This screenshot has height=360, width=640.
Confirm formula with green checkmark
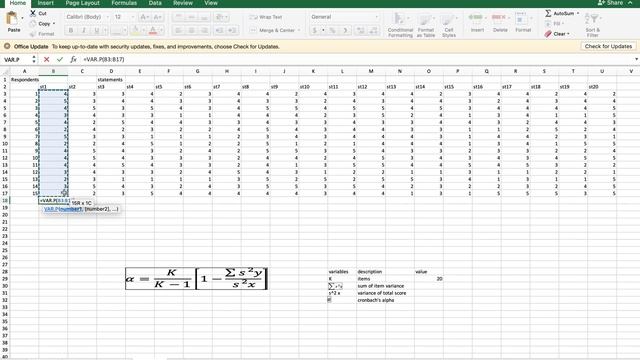click(x=60, y=60)
